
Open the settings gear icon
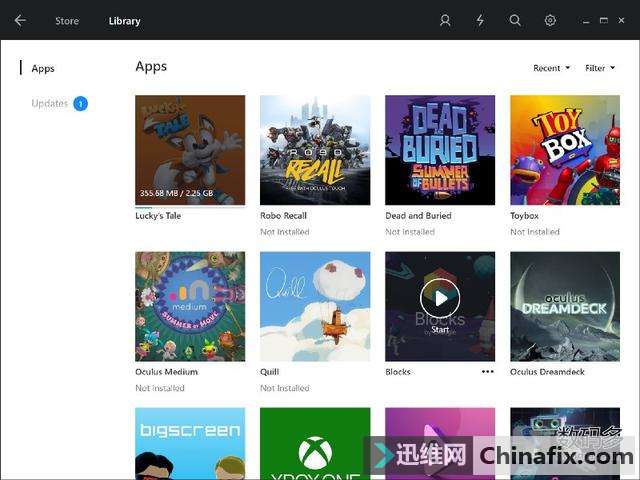(x=550, y=20)
